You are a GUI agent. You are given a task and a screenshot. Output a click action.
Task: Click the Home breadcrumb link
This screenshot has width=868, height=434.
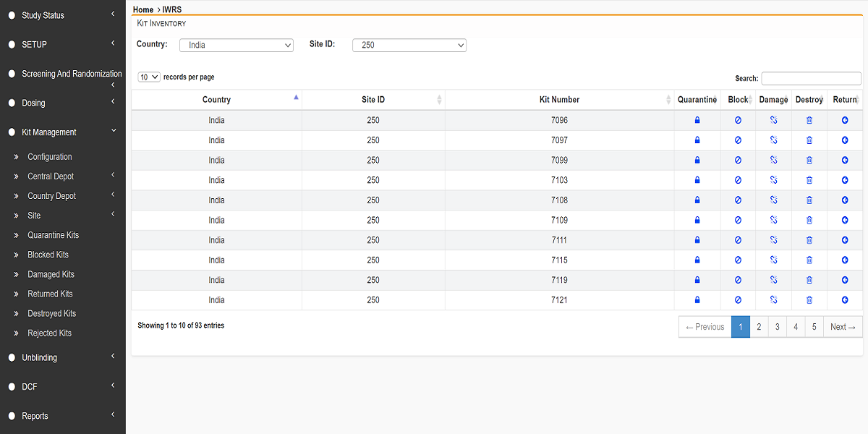[143, 9]
